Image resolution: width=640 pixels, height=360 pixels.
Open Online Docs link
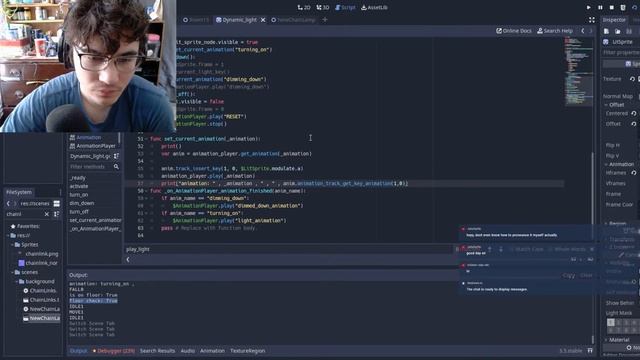pos(514,31)
